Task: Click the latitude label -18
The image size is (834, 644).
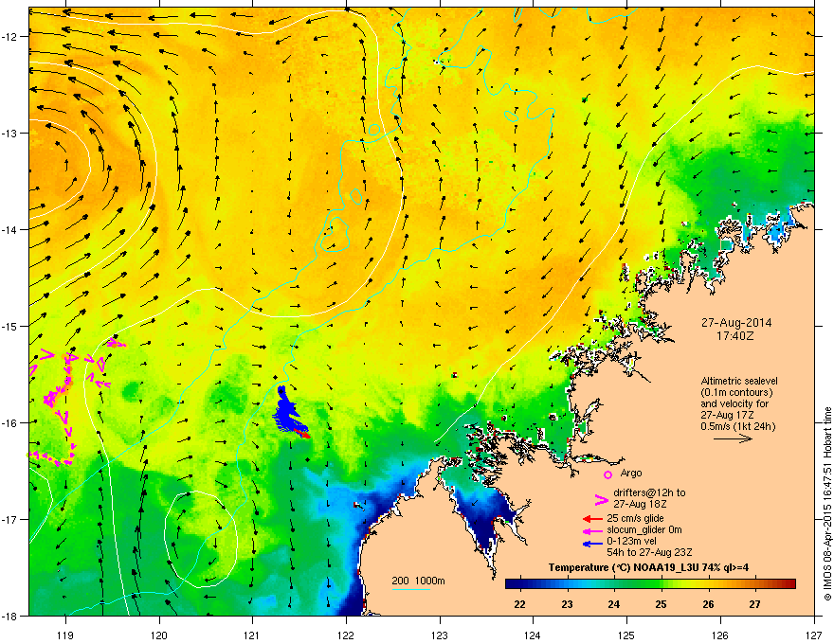Action: coord(10,617)
